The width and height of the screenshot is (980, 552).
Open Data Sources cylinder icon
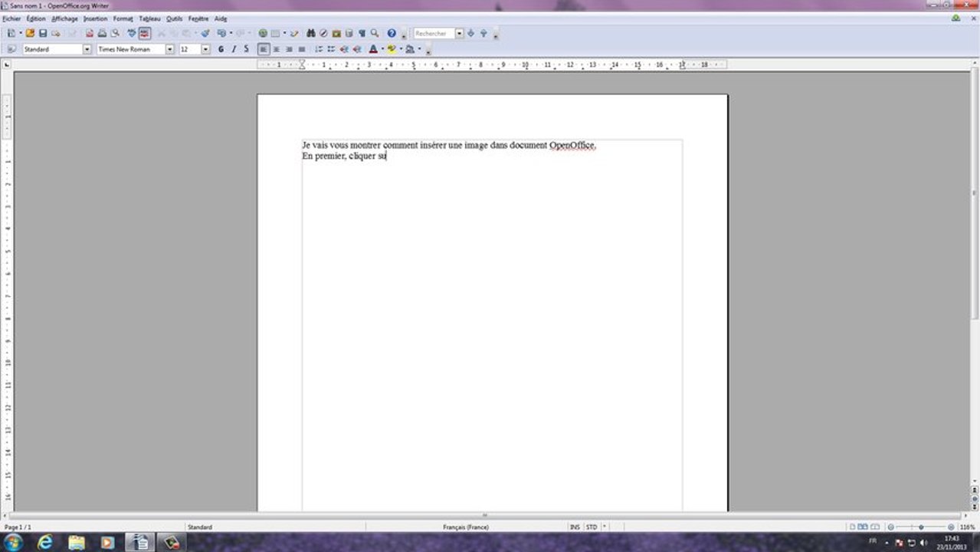tap(349, 34)
